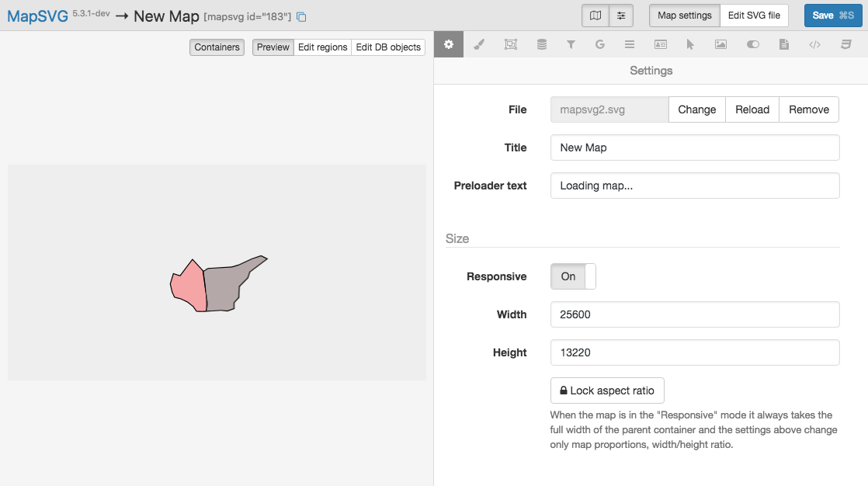
Task: Switch to Edit SVG file mode
Action: click(x=754, y=16)
